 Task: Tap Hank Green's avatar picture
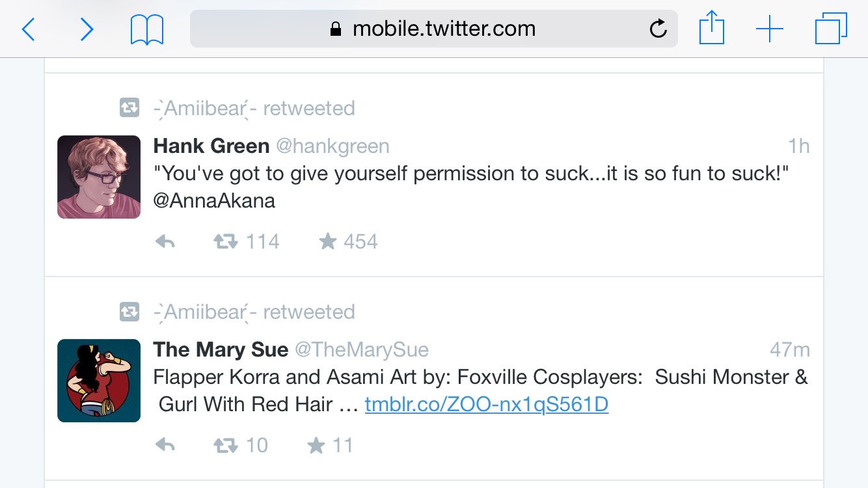click(x=99, y=177)
